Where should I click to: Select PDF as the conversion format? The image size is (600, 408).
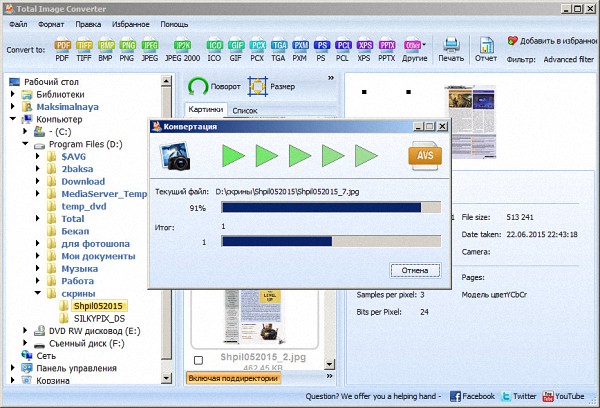point(63,48)
